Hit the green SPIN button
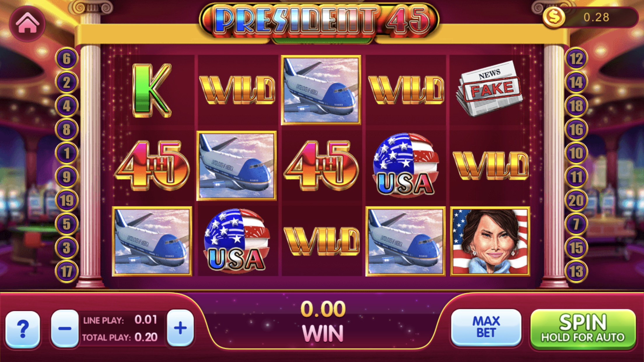Viewport: 644px width, 362px height. 583,329
